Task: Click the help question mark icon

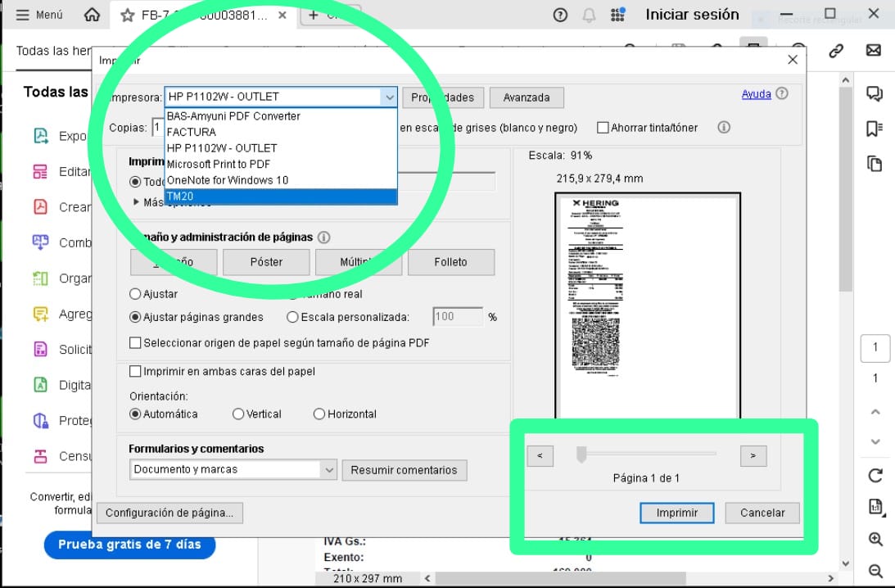Action: pos(560,15)
